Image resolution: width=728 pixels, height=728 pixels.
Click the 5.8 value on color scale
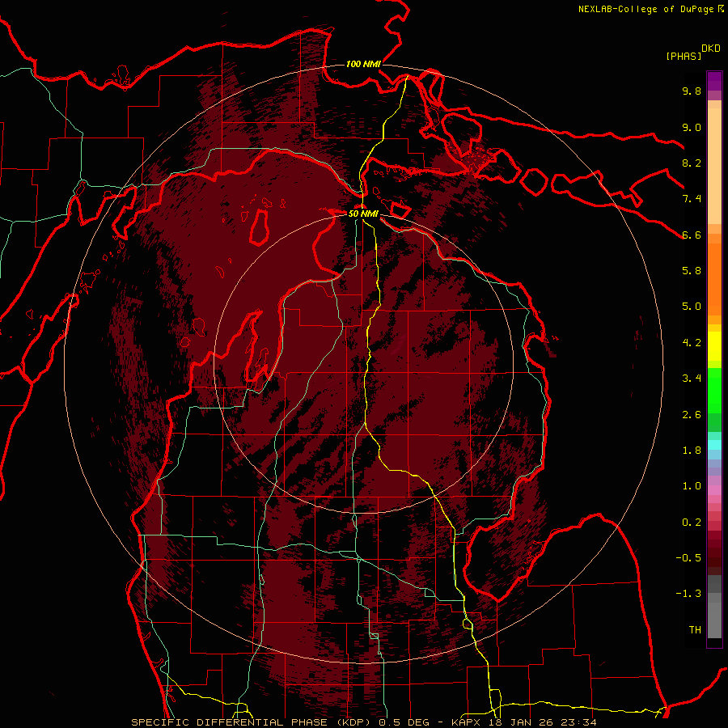(692, 271)
